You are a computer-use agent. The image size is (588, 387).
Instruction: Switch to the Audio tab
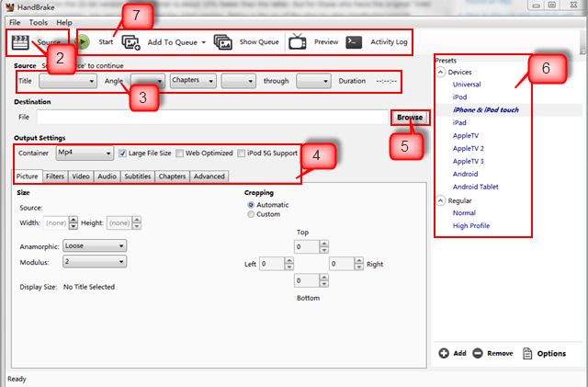[107, 176]
